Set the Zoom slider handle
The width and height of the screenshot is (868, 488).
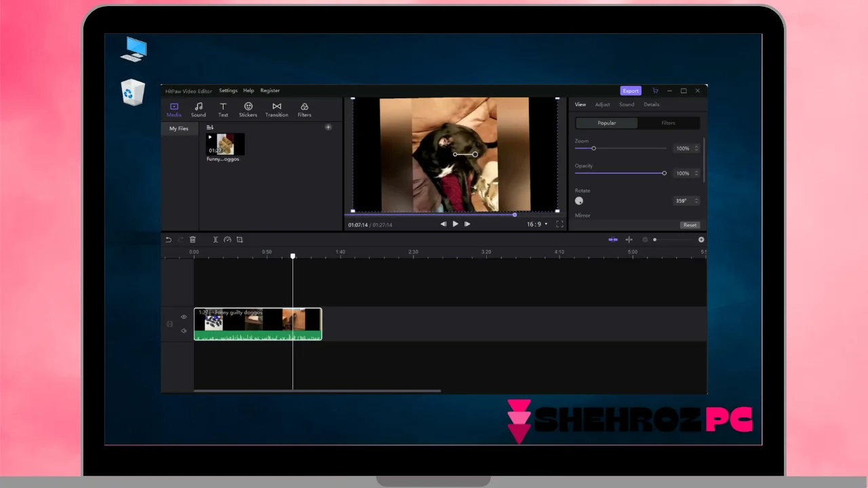593,148
